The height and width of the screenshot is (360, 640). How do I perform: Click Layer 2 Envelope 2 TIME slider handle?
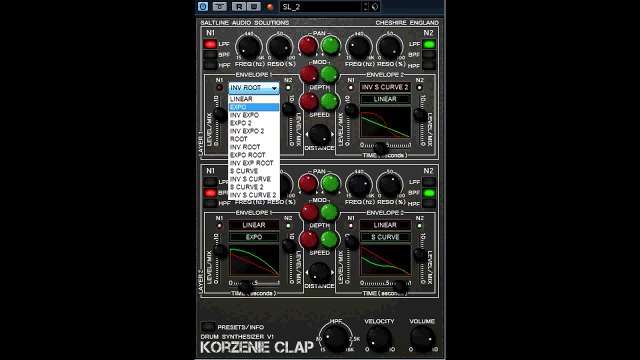click(400, 286)
